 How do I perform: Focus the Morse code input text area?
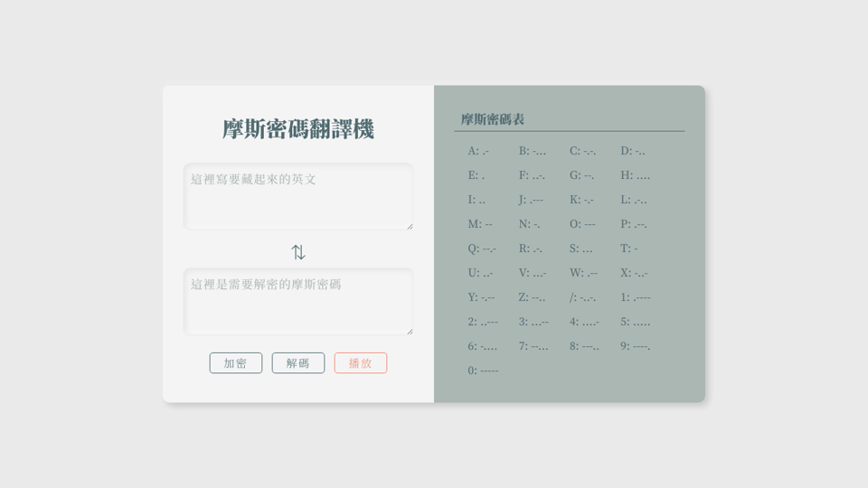pos(298,301)
